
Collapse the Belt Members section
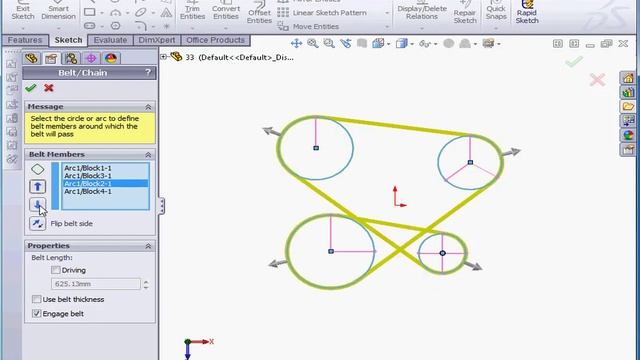coord(148,155)
